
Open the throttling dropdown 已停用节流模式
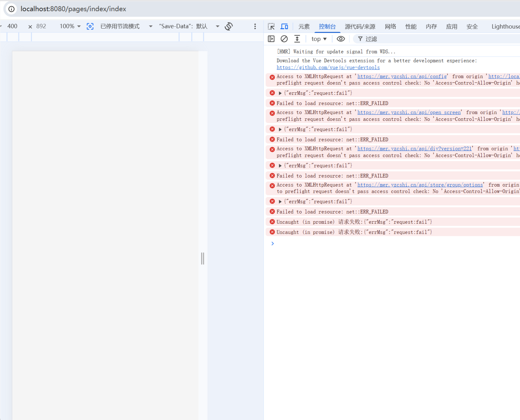point(126,26)
